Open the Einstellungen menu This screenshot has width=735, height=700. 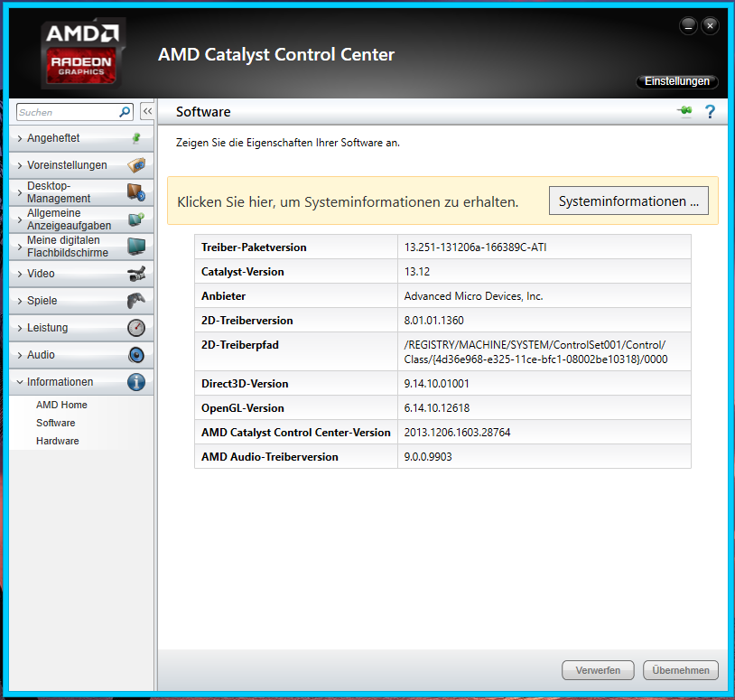677,81
